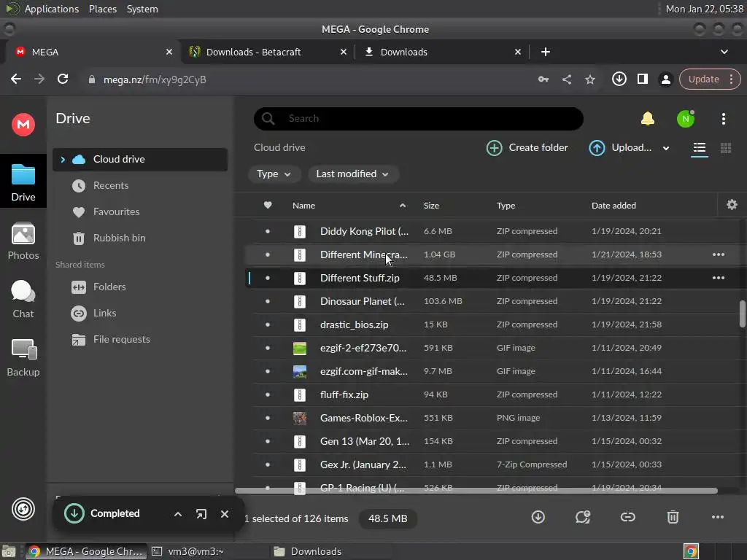
Task: Sort by Name column arrow
Action: [403, 205]
